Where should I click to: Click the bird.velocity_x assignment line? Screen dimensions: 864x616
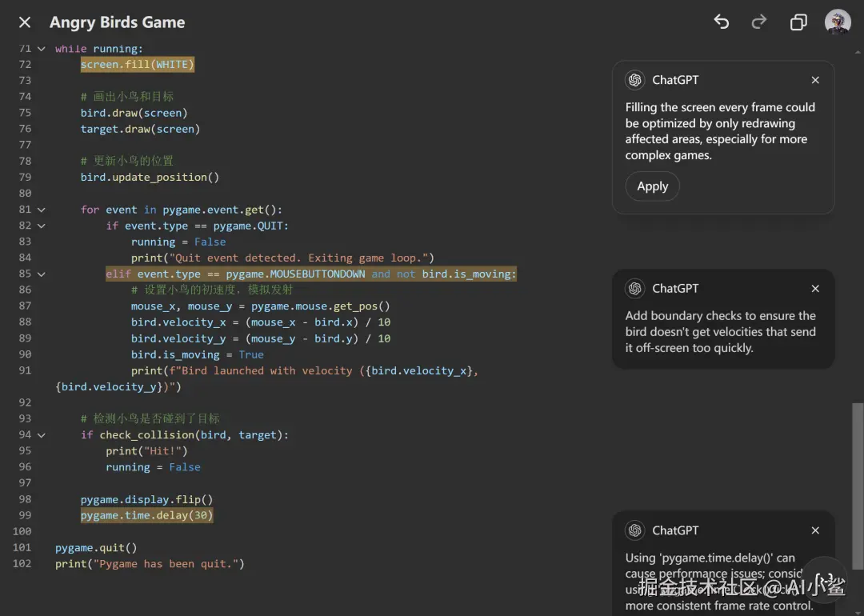click(261, 322)
